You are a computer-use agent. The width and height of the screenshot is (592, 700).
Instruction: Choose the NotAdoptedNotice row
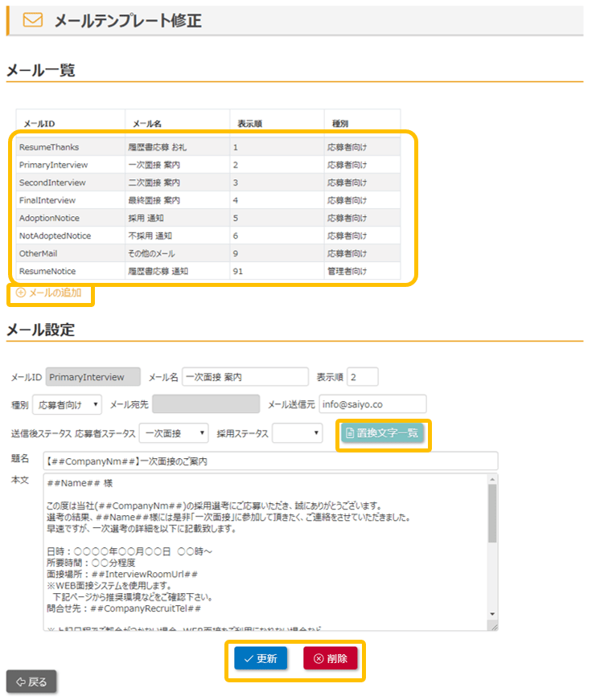pyautogui.click(x=208, y=235)
